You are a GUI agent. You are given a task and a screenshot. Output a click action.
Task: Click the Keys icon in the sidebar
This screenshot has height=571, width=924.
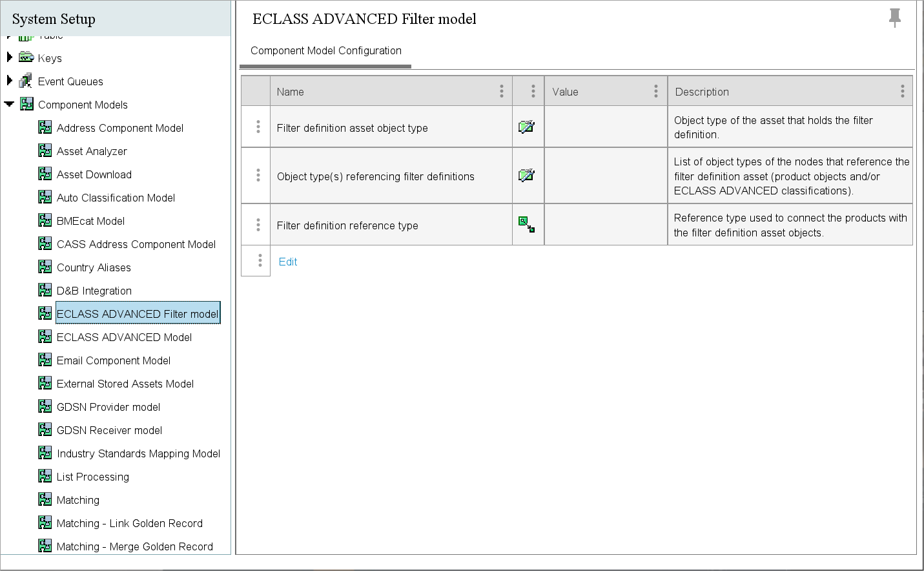pyautogui.click(x=26, y=57)
